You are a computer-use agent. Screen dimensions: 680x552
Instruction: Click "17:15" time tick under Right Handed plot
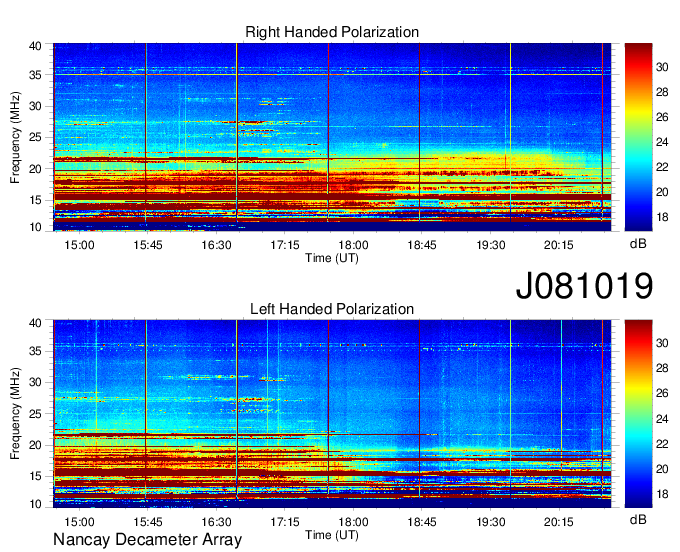click(x=285, y=245)
